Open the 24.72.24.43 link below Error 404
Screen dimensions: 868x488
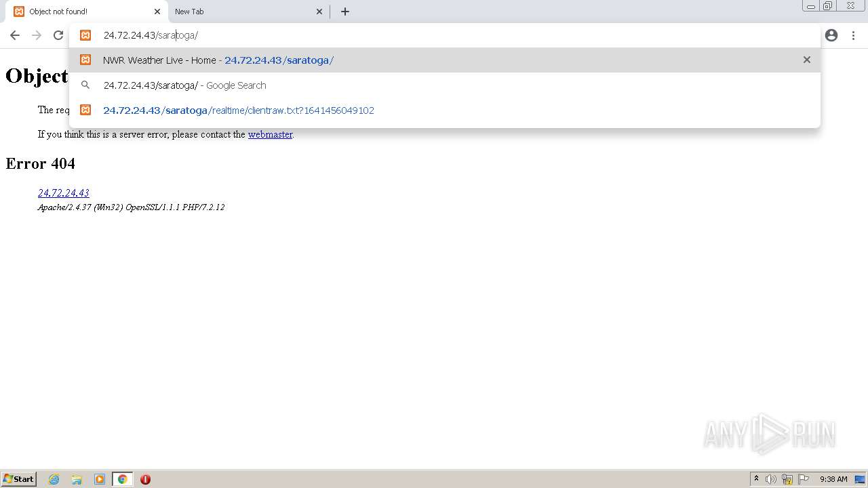point(63,193)
